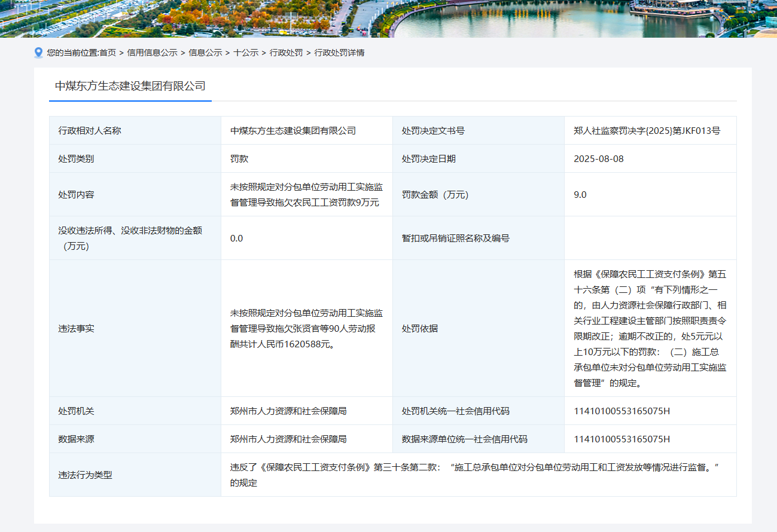Select the confiscation amount 0.0
The image size is (777, 532).
[x=237, y=238]
